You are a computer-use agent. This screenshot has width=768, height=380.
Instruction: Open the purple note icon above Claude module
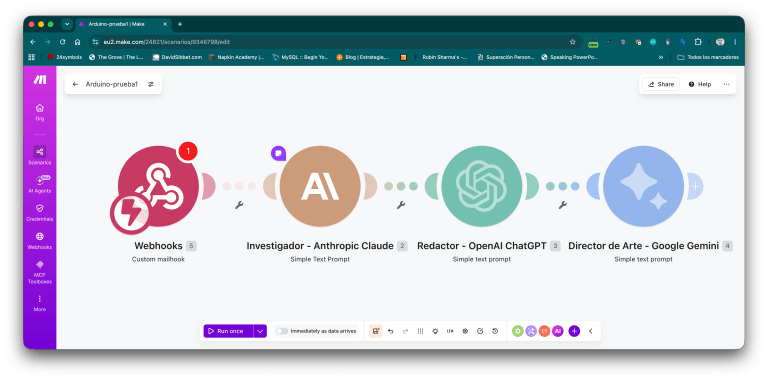278,153
